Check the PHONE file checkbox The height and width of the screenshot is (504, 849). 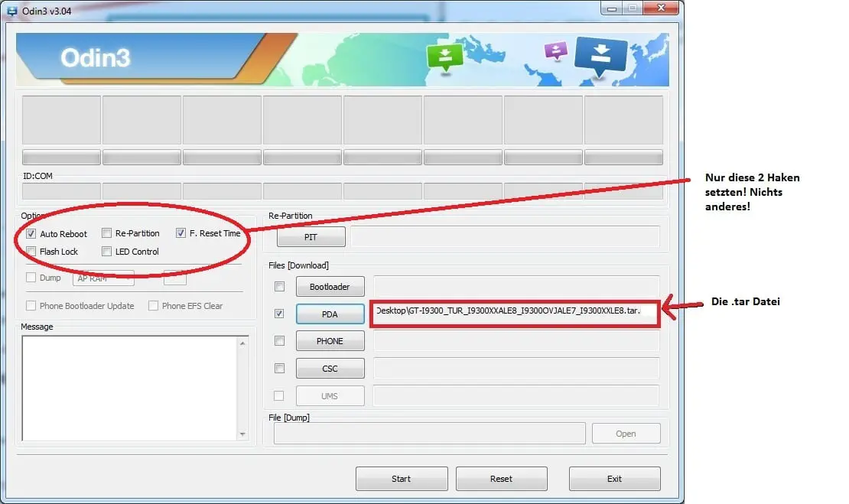pyautogui.click(x=279, y=341)
